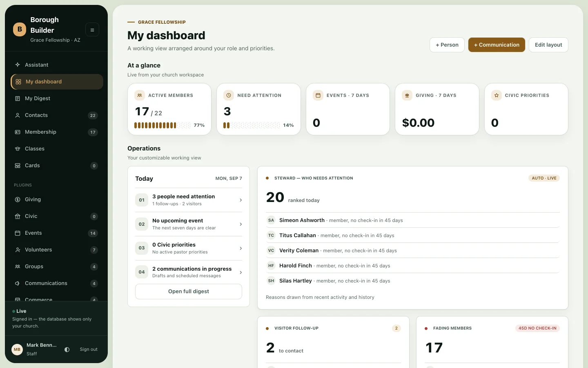The width and height of the screenshot is (588, 368).
Task: Click 'Open full digest' button
Action: click(189, 292)
